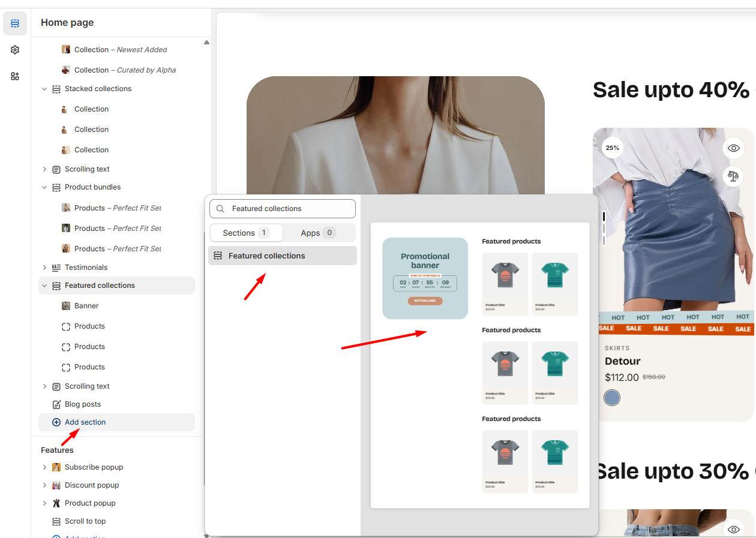The height and width of the screenshot is (538, 756).
Task: Expand the Scrolling text section above Product bundles
Action: [44, 169]
